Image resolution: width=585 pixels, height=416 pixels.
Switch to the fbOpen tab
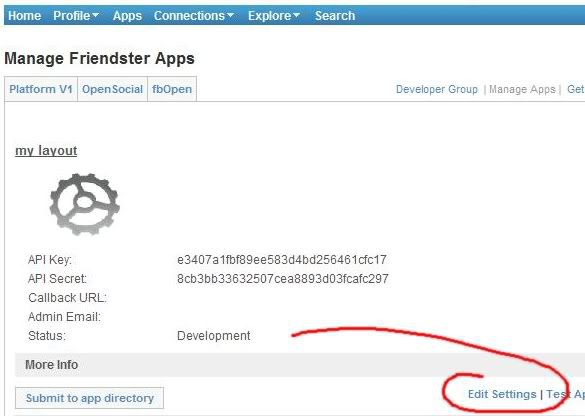[172, 89]
